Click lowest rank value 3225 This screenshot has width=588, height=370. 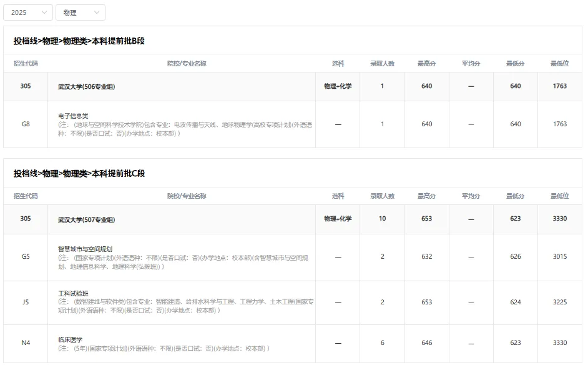coord(559,302)
